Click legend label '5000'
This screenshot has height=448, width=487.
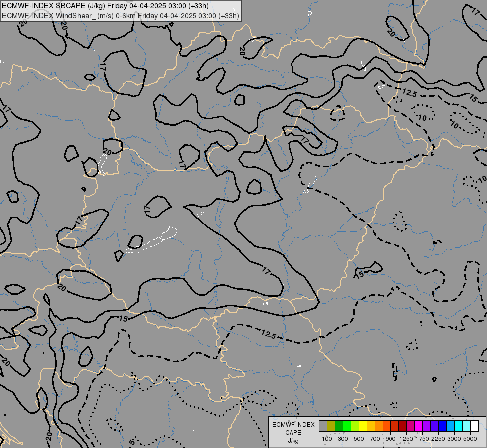click(470, 439)
